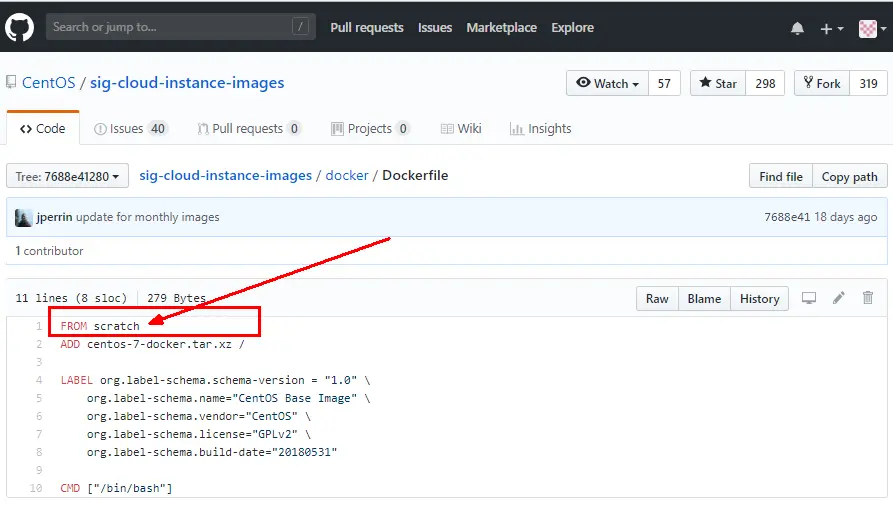Click the Copy path button
This screenshot has height=509, width=893.
pyautogui.click(x=849, y=176)
